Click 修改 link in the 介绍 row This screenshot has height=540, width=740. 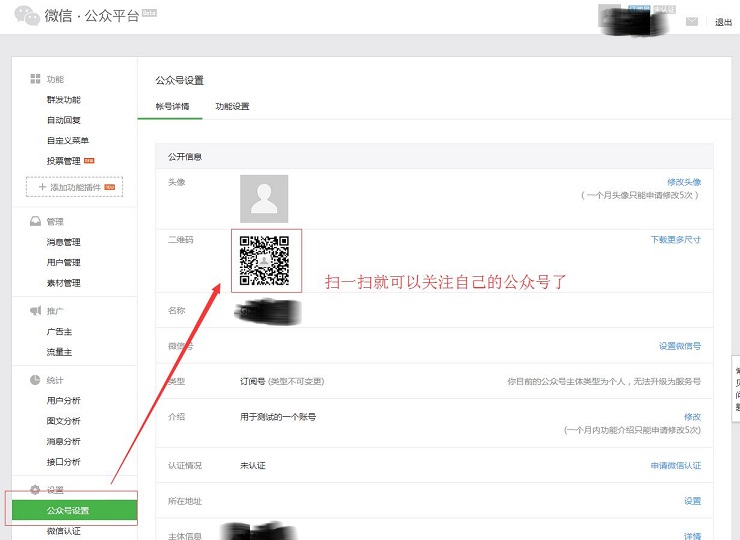click(x=693, y=417)
